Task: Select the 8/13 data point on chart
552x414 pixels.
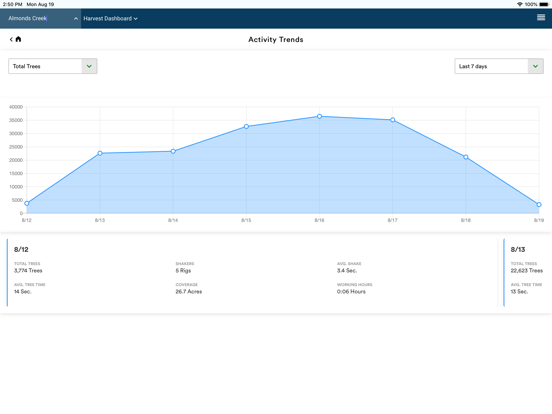Action: (x=100, y=153)
